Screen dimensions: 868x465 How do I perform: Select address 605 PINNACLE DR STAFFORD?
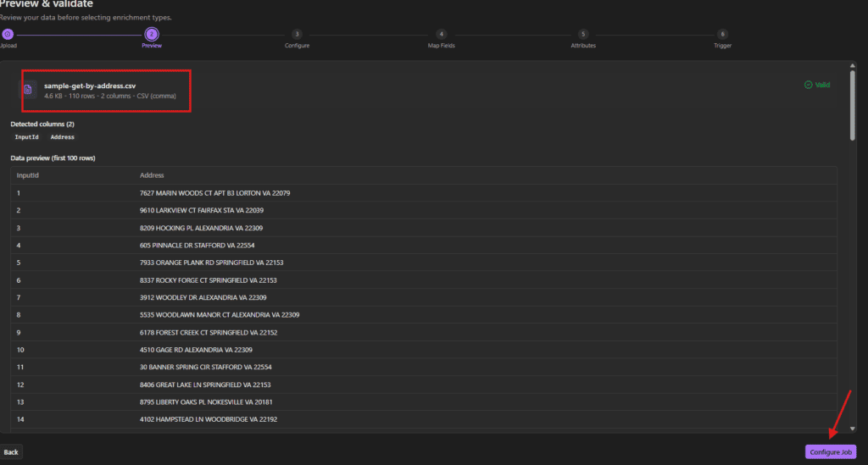coord(197,245)
